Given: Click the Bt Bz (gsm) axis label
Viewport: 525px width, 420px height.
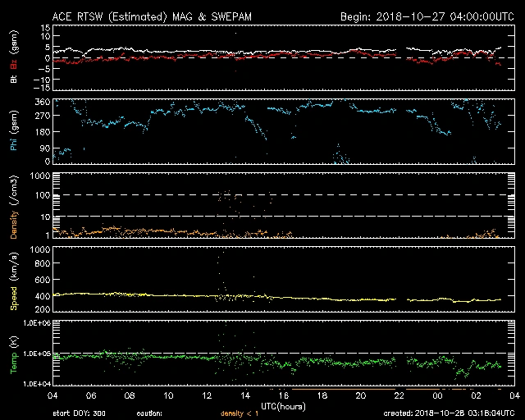Looking at the screenshot, I should click(12, 56).
